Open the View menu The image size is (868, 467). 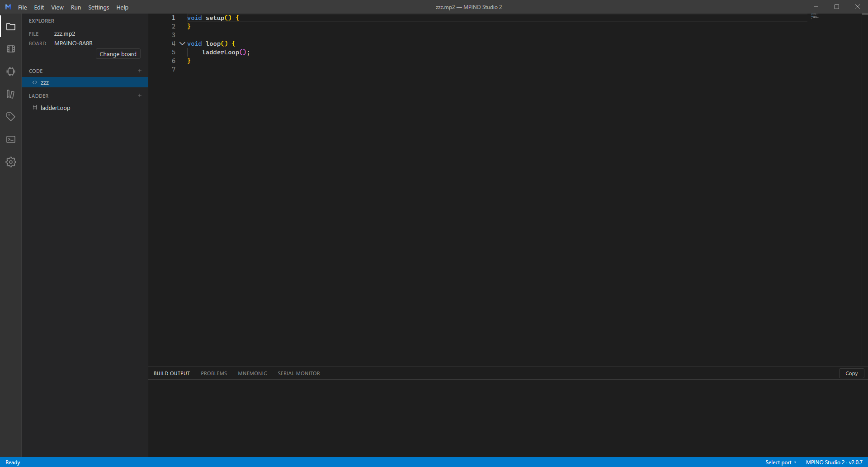coord(57,7)
